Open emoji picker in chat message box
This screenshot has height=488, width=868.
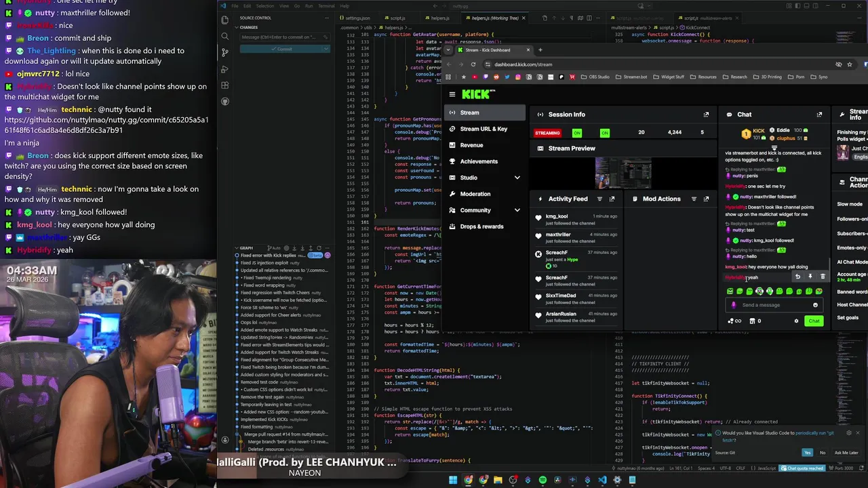point(815,305)
